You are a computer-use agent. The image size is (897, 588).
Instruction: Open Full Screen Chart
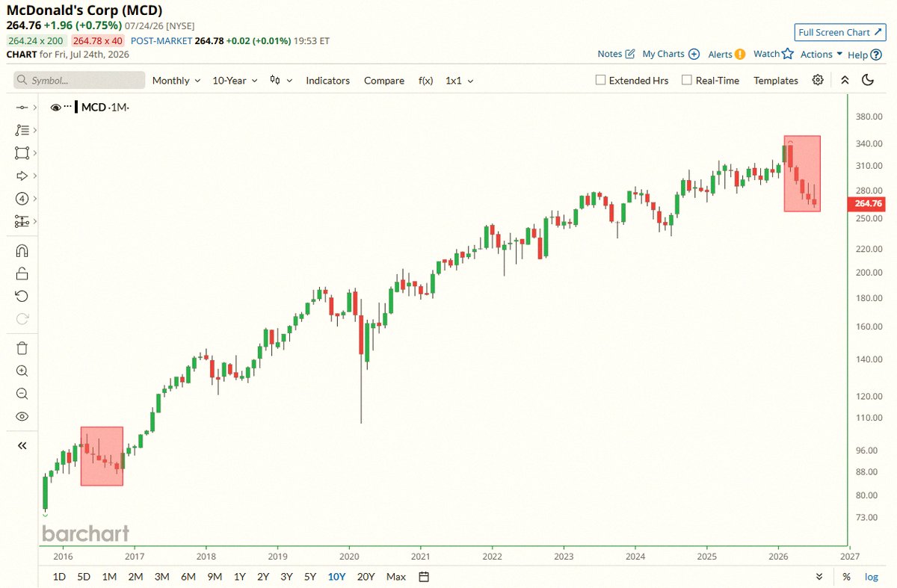pos(839,32)
